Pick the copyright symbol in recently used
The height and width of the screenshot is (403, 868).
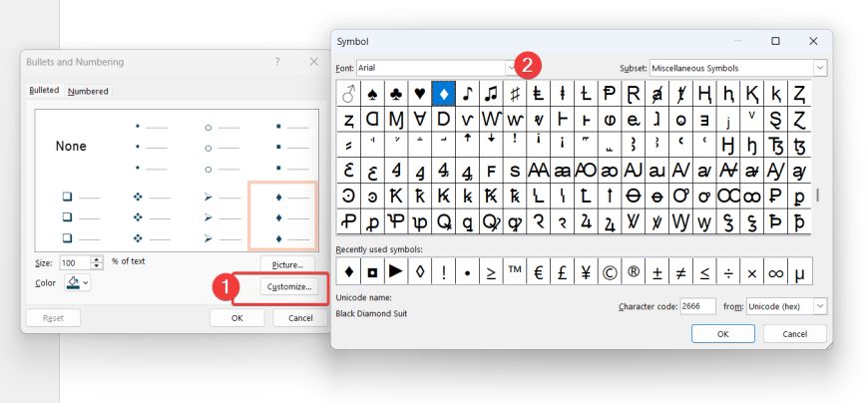coord(610,271)
